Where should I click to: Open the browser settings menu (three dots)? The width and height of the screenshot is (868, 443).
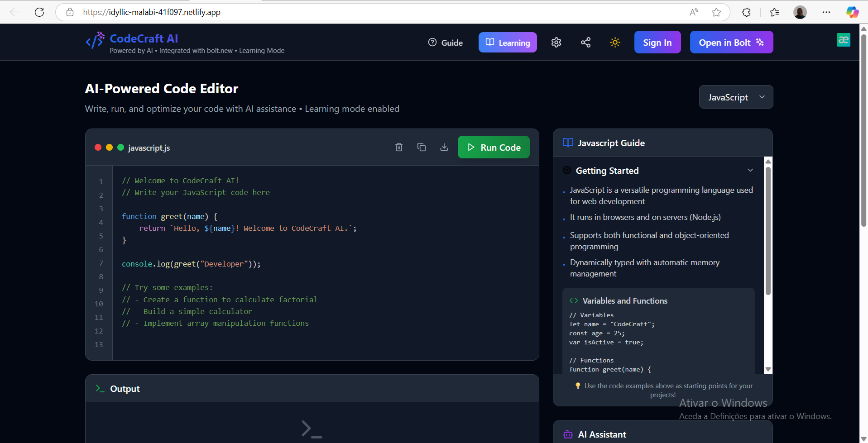[826, 12]
